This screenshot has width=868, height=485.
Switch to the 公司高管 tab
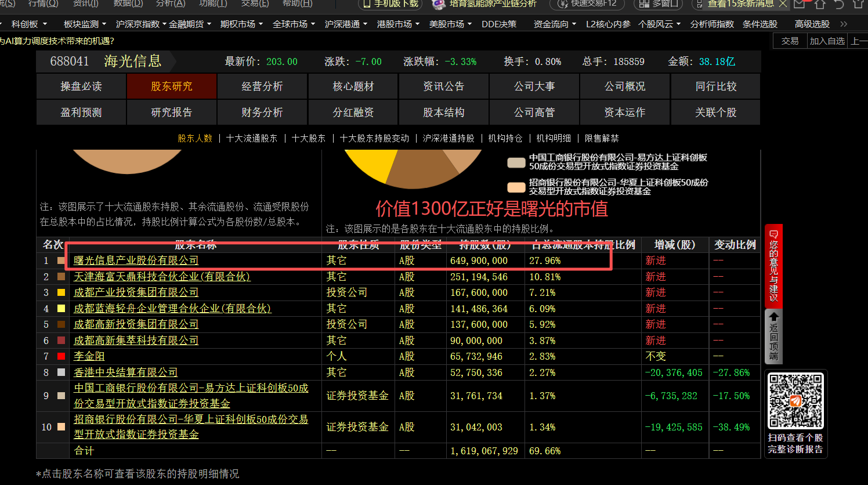(534, 113)
